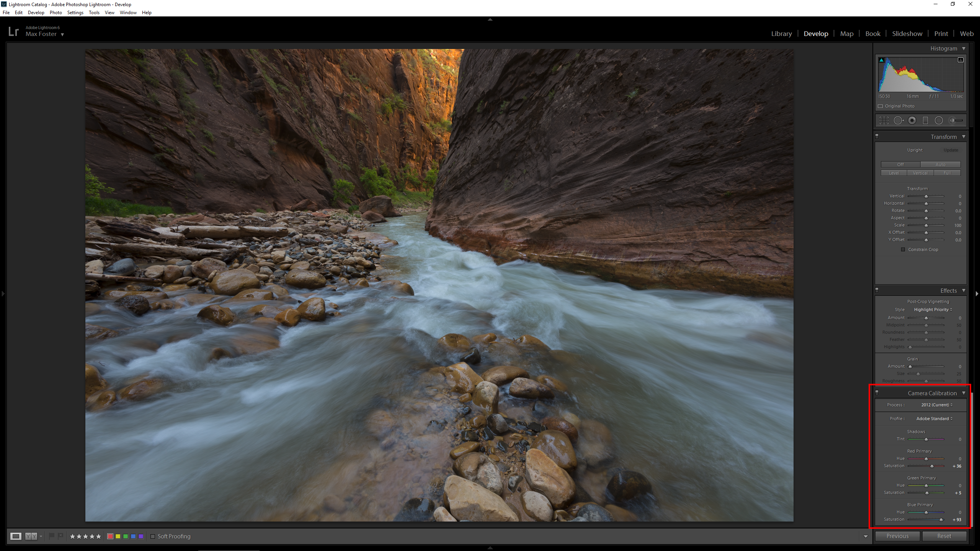Viewport: 980px width, 551px height.
Task: Set rating to one star
Action: (72, 536)
